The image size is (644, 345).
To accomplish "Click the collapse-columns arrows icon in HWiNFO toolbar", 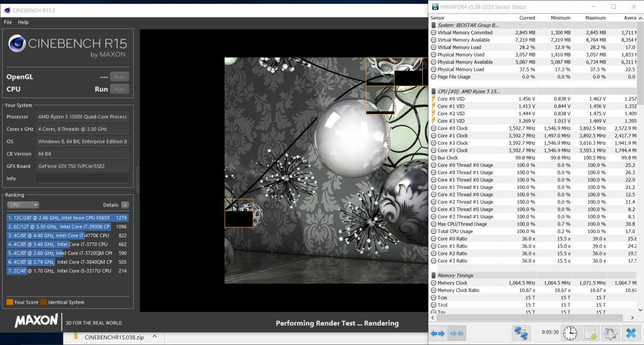I will coord(457,333).
